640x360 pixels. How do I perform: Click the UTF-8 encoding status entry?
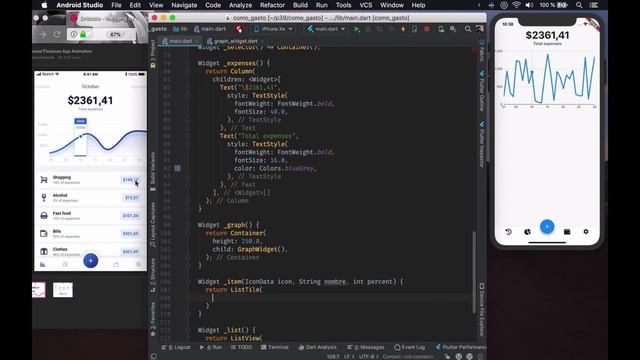point(369,357)
